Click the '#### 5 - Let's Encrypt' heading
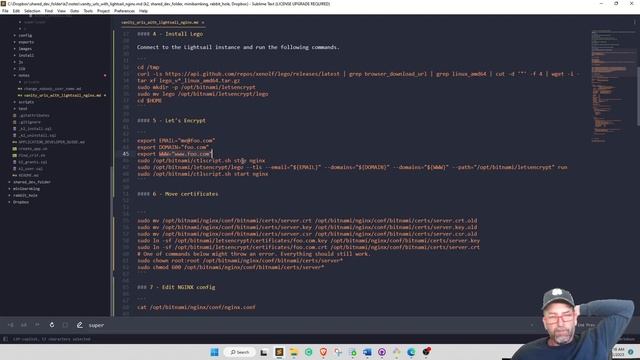Image resolution: width=640 pixels, height=360 pixels. tap(171, 121)
